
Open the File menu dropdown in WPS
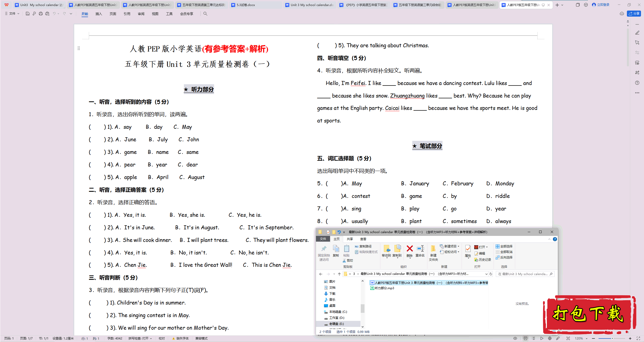click(12, 14)
